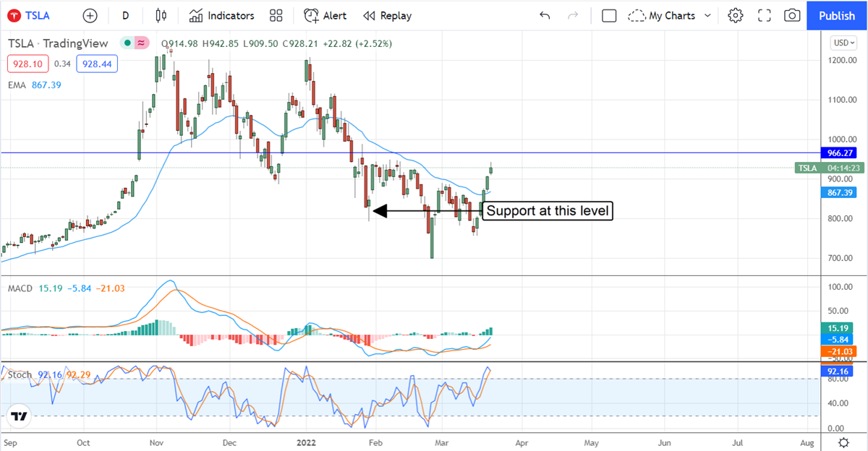The width and height of the screenshot is (868, 451).
Task: Click the 700.00 price scale label
Action: coord(841,258)
